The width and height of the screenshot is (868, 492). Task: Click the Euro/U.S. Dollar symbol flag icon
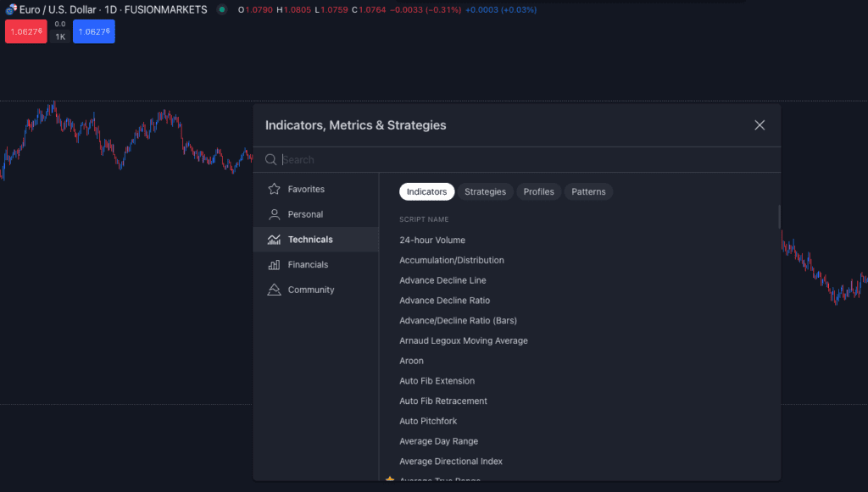[11, 9]
